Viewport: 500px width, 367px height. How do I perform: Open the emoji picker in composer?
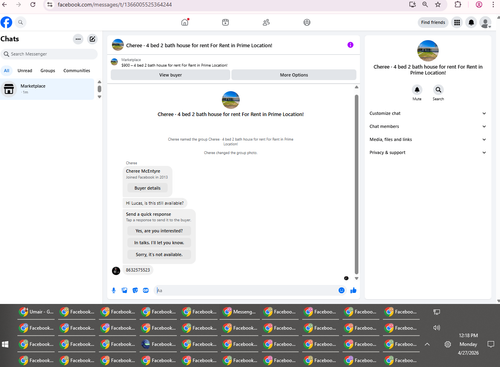[x=341, y=290]
